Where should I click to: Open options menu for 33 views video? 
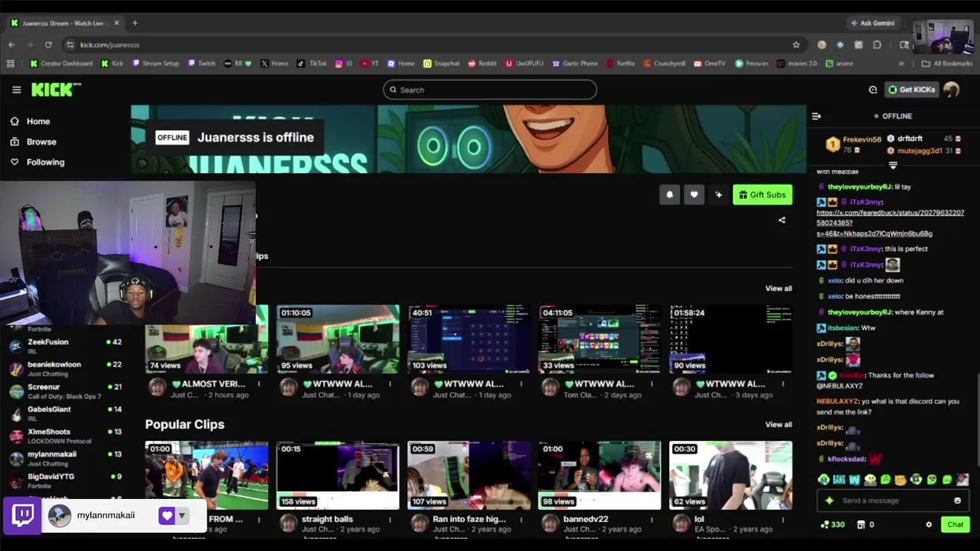pos(652,384)
